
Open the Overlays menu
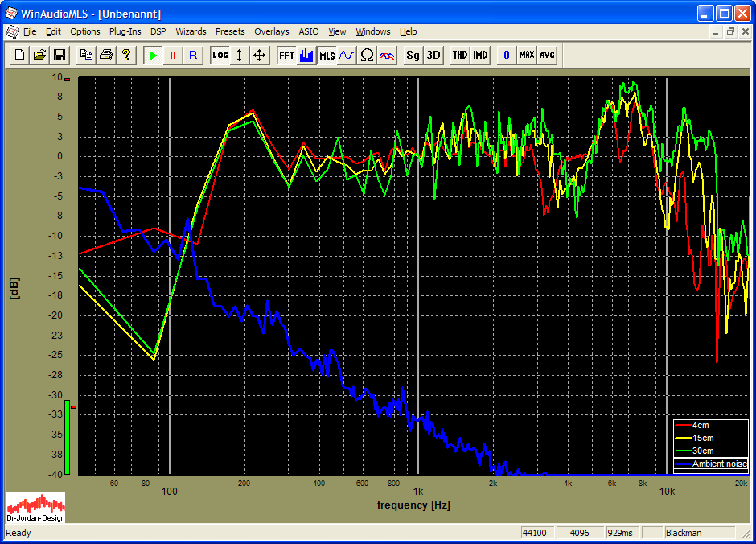coord(271,31)
